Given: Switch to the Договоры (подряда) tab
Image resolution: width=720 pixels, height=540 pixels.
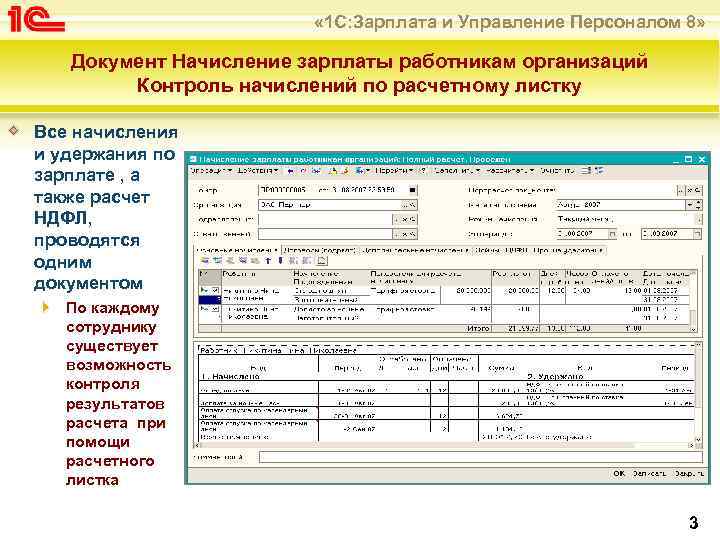Looking at the screenshot, I should (319, 250).
